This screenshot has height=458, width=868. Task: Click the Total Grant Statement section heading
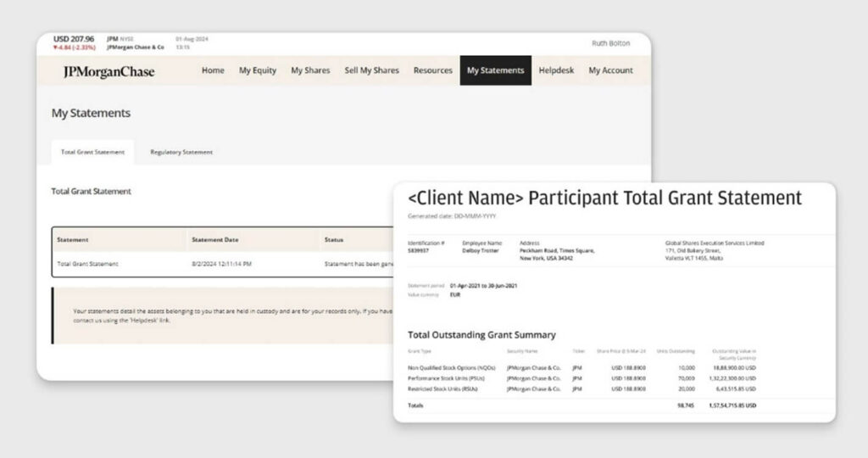[x=92, y=191]
